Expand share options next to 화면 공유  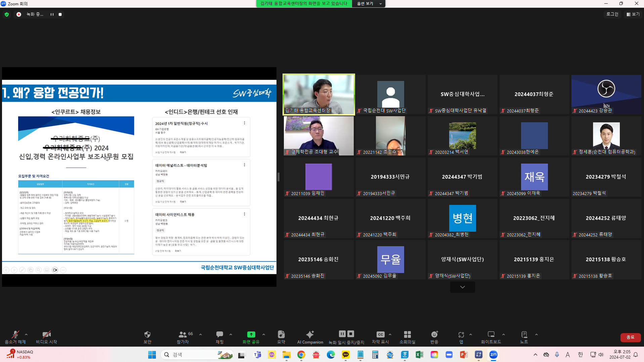[264, 334]
